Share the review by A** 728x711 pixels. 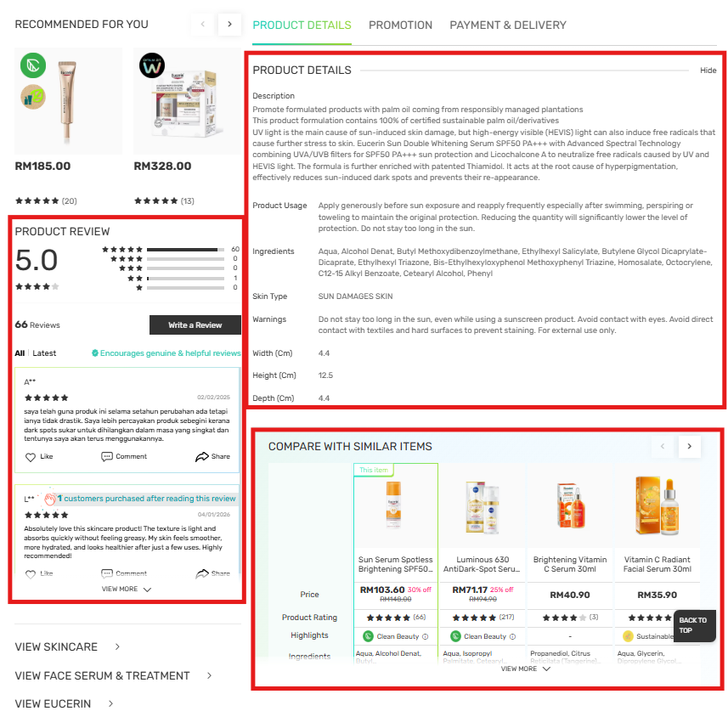click(212, 456)
